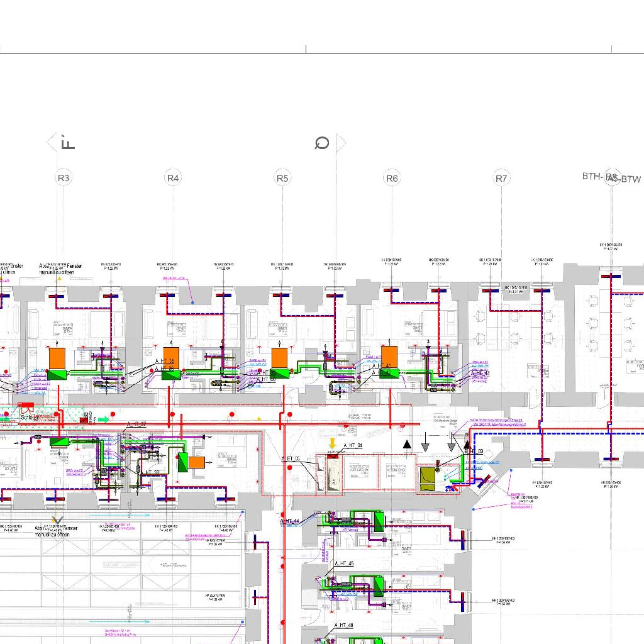The height and width of the screenshot is (644, 644).
Task: Select the green right-pointing arrow in corridor
Action: coord(103,419)
